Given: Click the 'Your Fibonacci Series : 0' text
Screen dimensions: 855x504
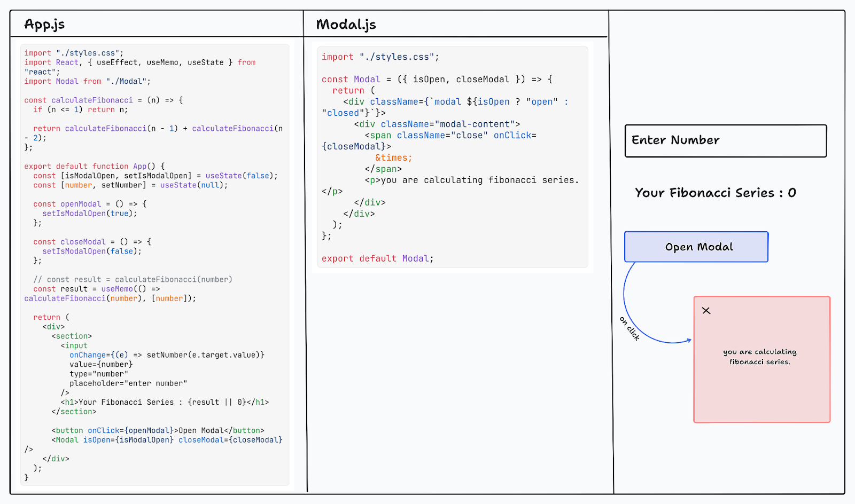Looking at the screenshot, I should click(x=716, y=193).
